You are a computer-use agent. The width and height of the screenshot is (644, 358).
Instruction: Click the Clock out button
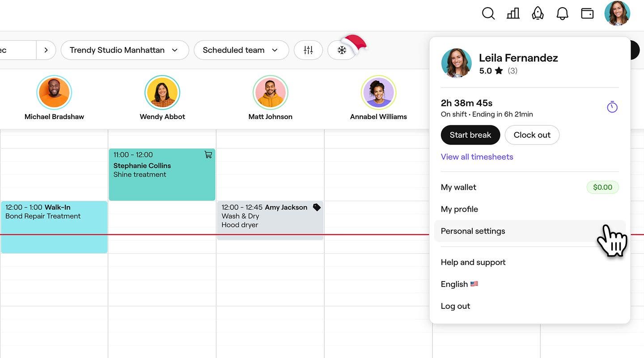(532, 135)
